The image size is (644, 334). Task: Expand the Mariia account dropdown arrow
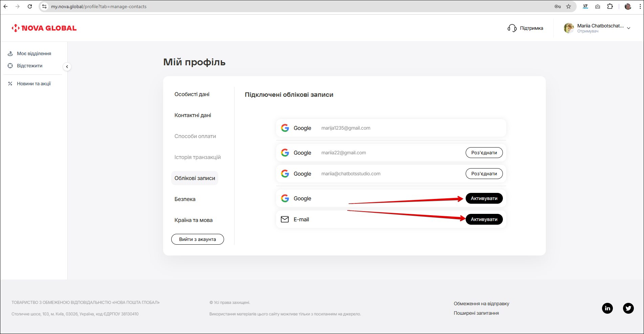[628, 28]
